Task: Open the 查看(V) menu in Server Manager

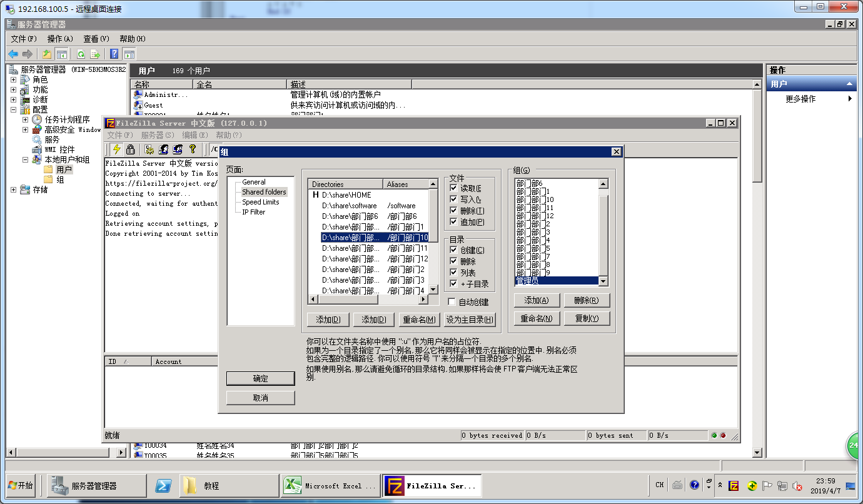Action: 96,39
